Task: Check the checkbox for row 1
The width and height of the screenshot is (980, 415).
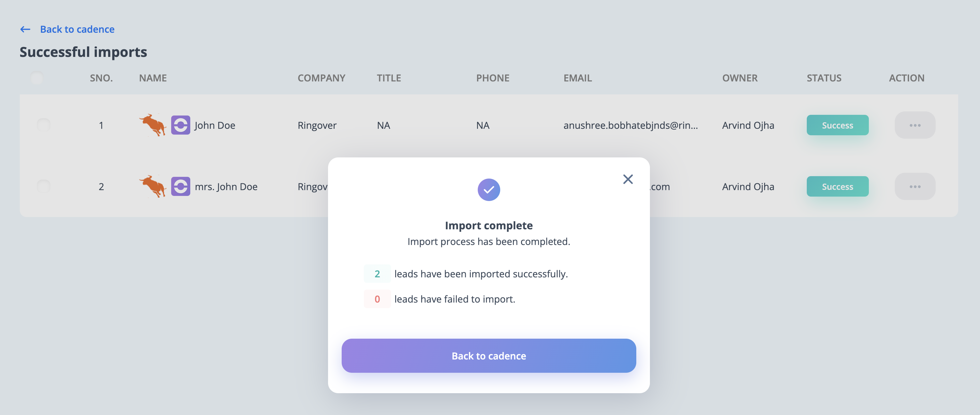Action: click(44, 125)
